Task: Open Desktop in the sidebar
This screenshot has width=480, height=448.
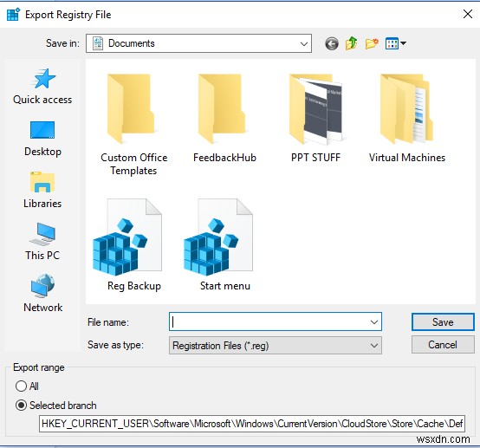Action: [x=42, y=139]
